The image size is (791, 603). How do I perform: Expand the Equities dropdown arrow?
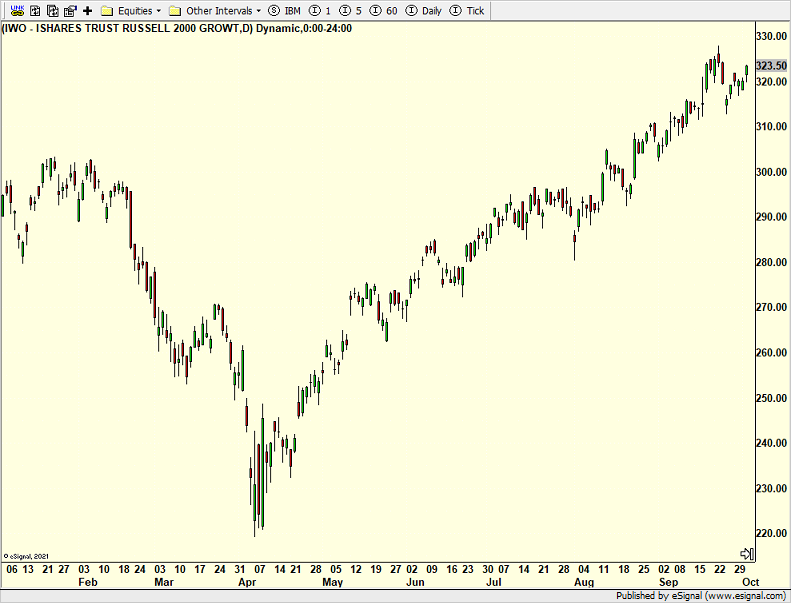[x=158, y=10]
